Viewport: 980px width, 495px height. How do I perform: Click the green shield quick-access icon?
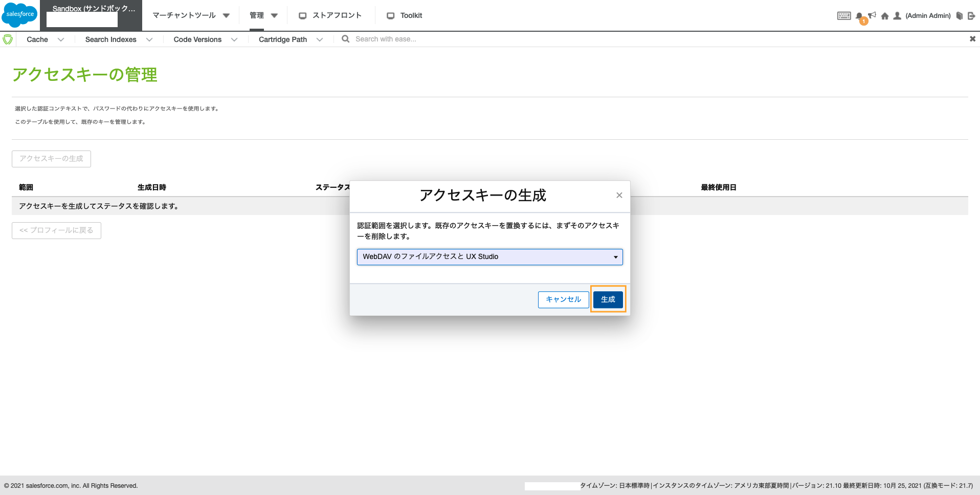tap(8, 39)
